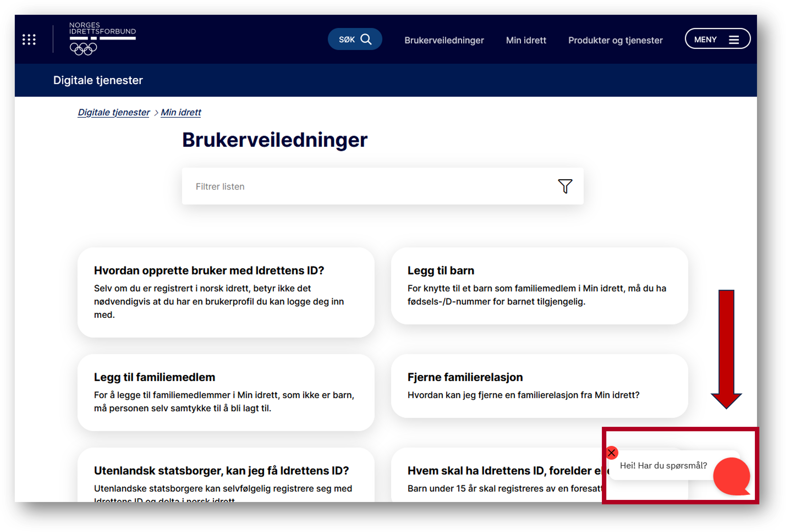Open the nine-dot app grid icon
This screenshot has height=532, width=787.
(29, 39)
